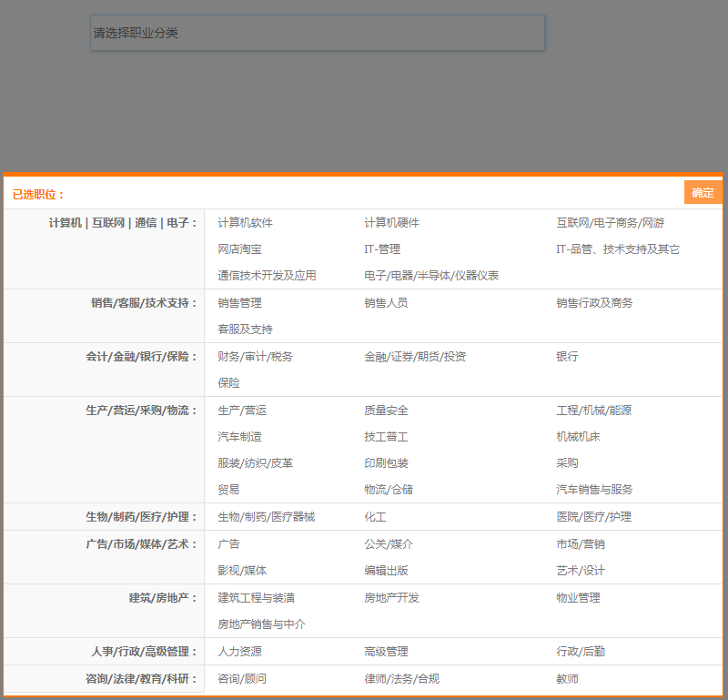Select 化工 category
The width and height of the screenshot is (728, 700).
tap(375, 517)
